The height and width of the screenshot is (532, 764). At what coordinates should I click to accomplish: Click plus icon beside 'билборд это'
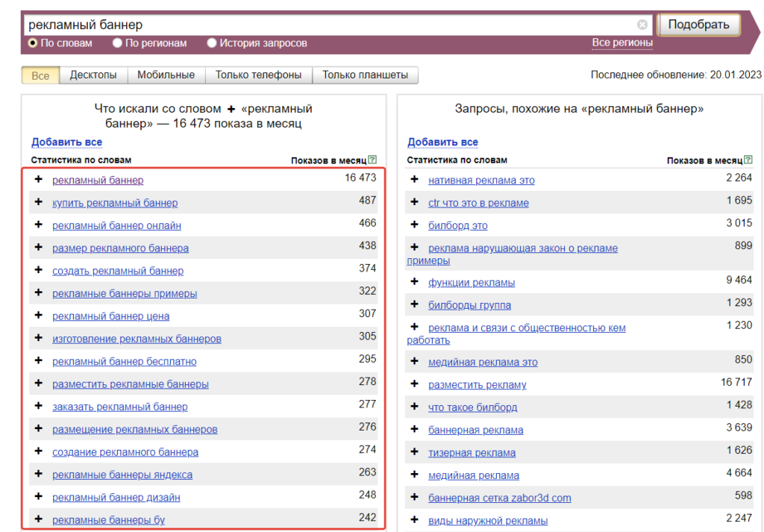click(x=415, y=225)
